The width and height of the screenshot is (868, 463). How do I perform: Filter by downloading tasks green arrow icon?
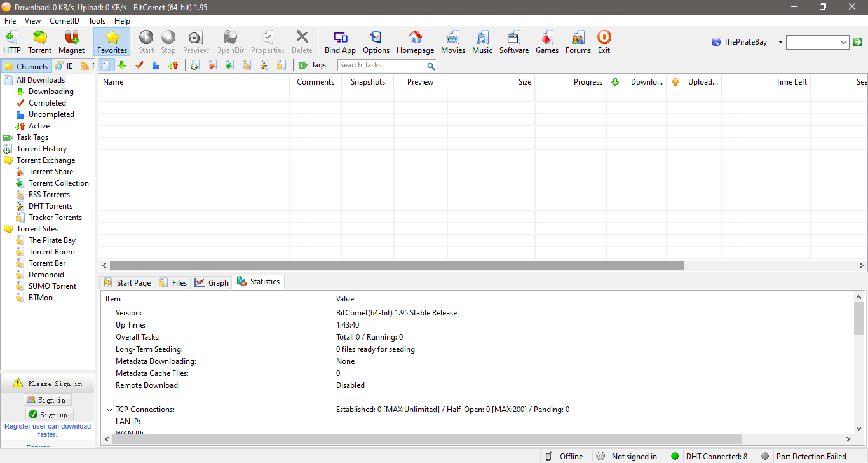[x=122, y=65]
